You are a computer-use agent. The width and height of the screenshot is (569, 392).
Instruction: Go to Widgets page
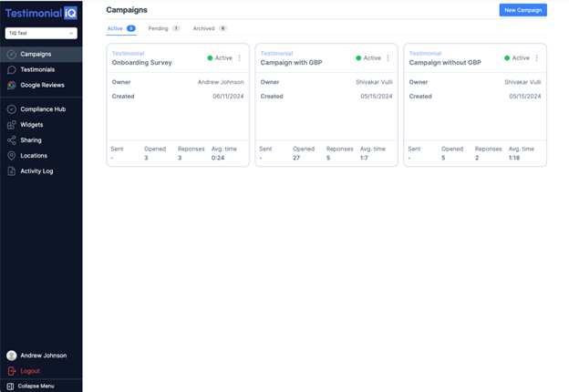coord(41,125)
